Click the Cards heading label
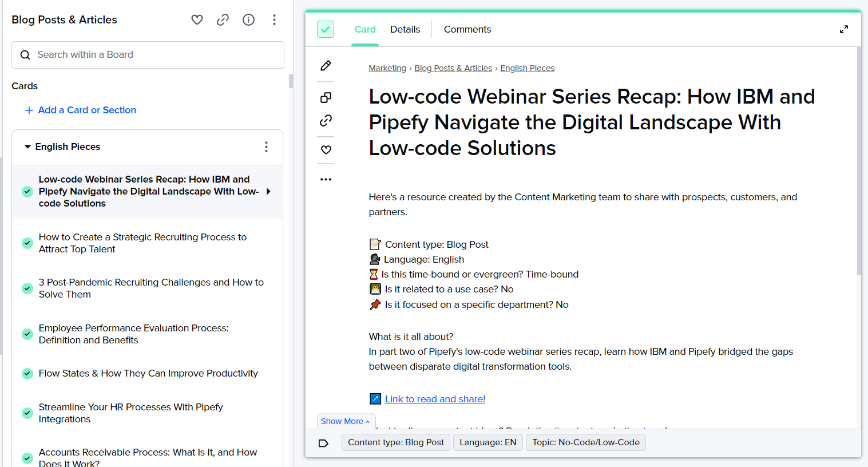The height and width of the screenshot is (467, 868). click(x=25, y=86)
